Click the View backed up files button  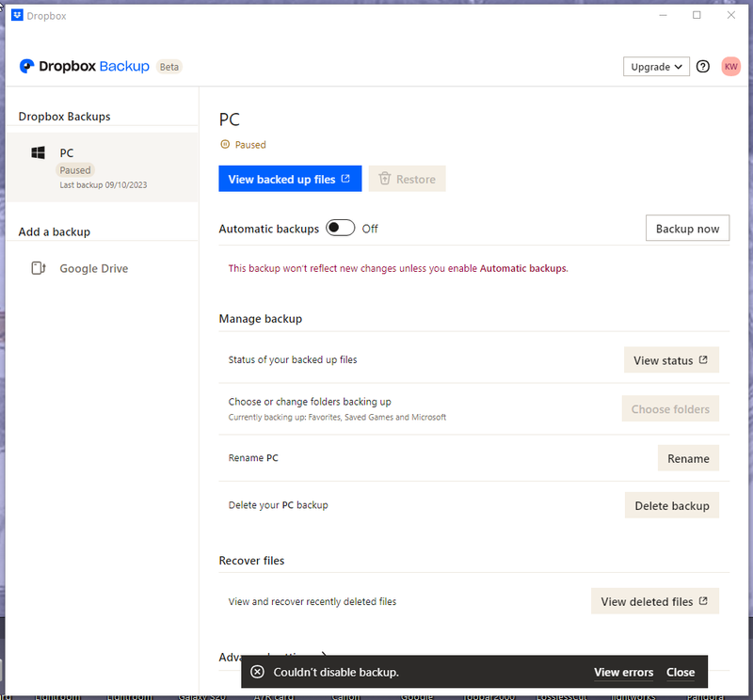click(x=289, y=179)
